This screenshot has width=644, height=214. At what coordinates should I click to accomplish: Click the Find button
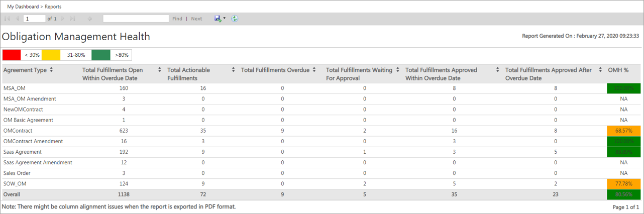pyautogui.click(x=177, y=19)
